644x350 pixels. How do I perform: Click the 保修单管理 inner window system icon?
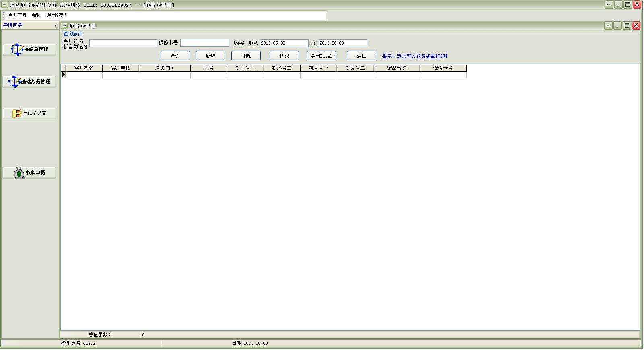click(x=64, y=26)
